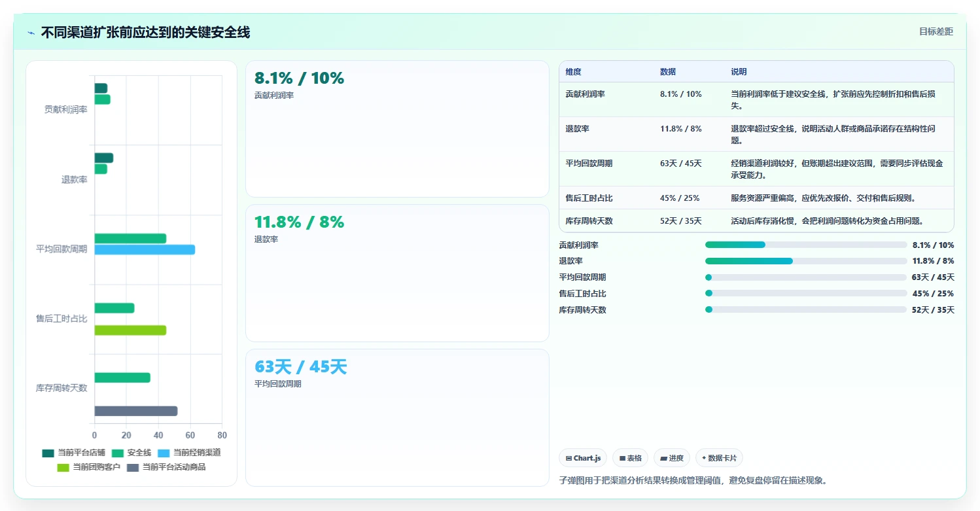Click the 退款率 dark green chart bar

(104, 158)
